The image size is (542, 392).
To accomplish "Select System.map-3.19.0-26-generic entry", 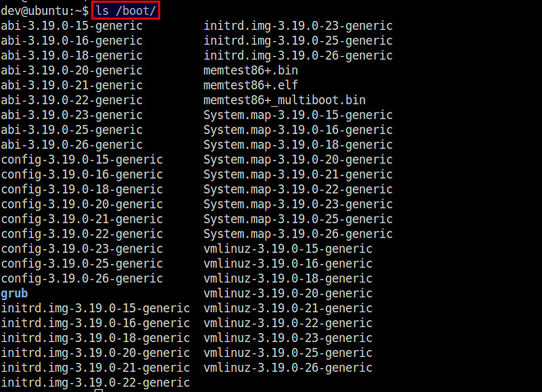I will (298, 234).
